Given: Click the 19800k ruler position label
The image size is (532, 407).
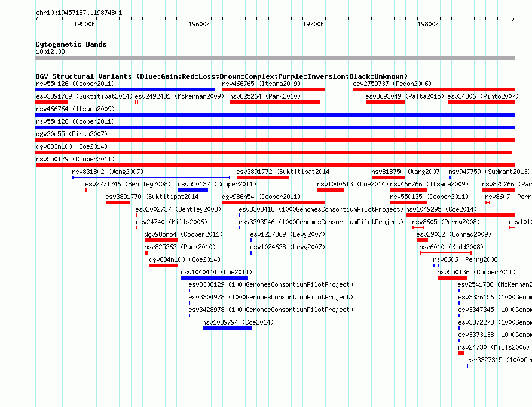Looking at the screenshot, I should pos(428,24).
